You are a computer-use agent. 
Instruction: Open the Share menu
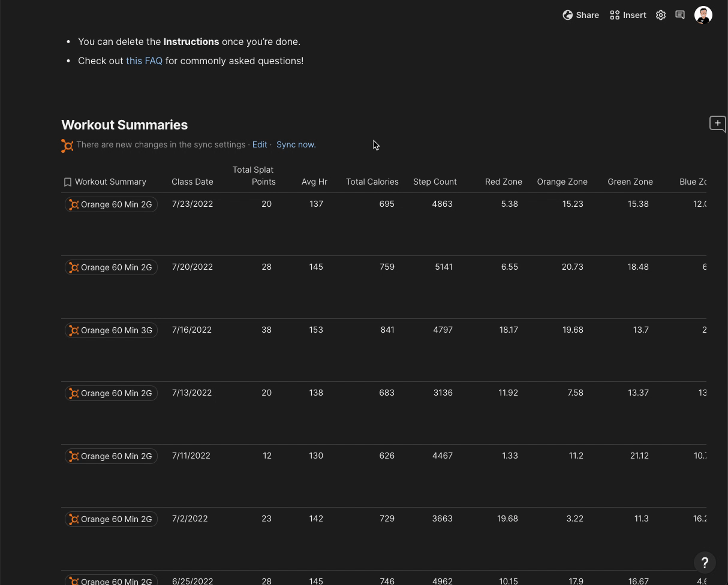point(580,15)
